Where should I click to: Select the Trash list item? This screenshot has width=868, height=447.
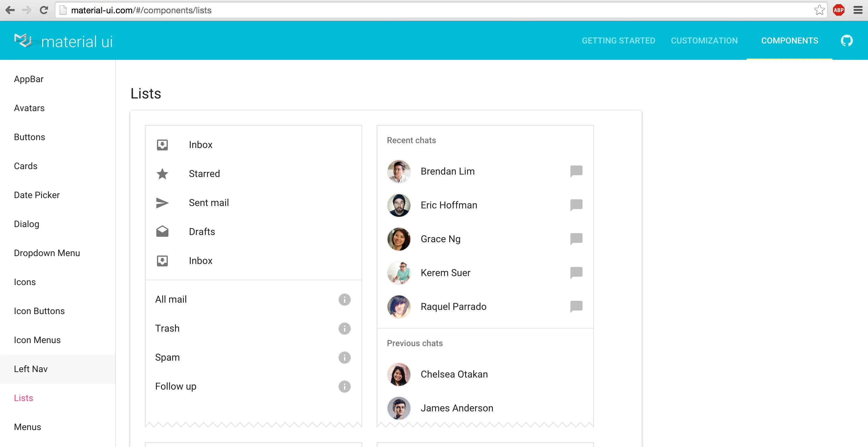point(167,328)
